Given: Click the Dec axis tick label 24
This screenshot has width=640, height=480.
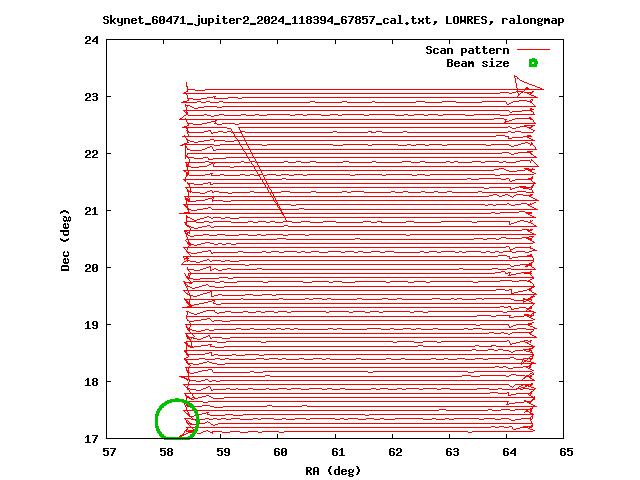Looking at the screenshot, I should pyautogui.click(x=92, y=40).
